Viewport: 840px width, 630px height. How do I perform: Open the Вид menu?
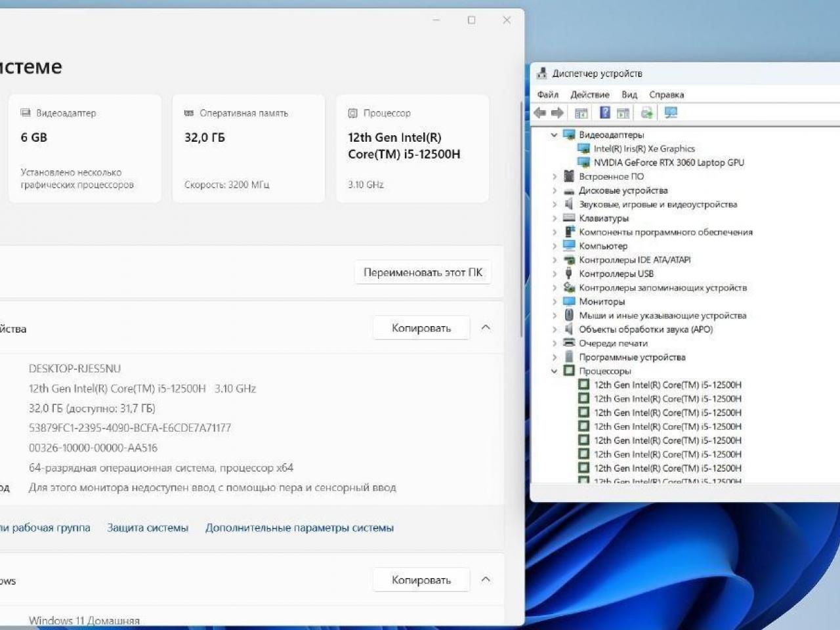629,94
